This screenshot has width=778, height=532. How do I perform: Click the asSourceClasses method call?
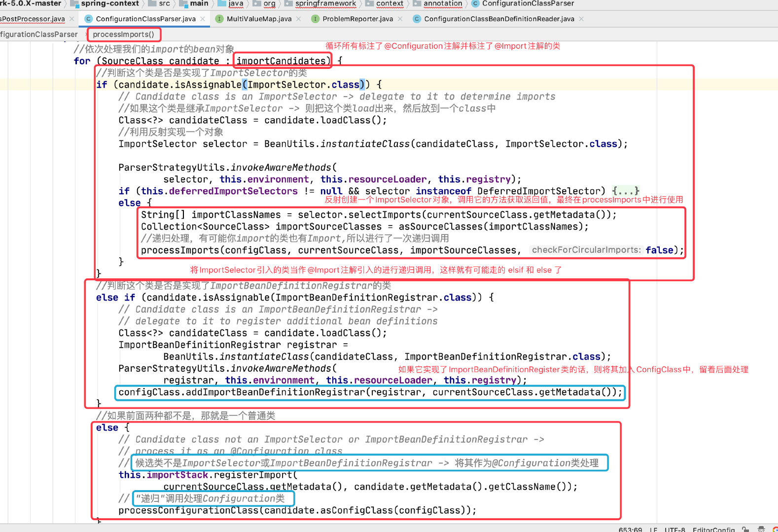[440, 227]
